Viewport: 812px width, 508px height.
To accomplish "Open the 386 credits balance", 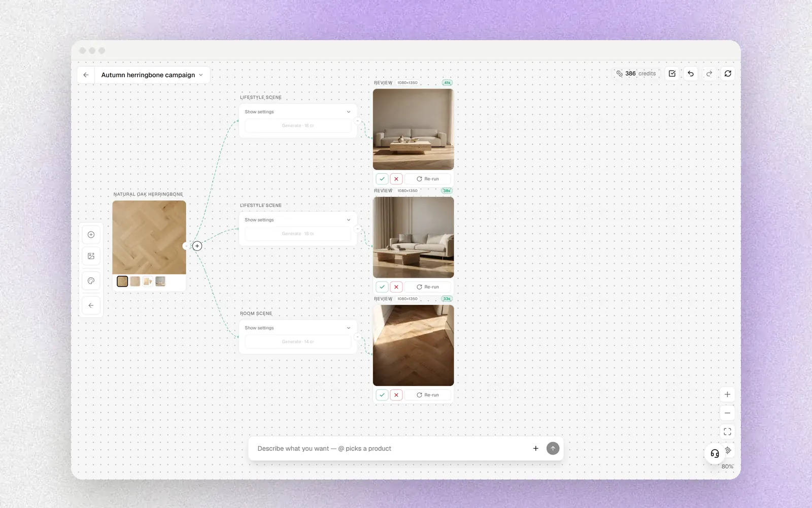I will 636,74.
